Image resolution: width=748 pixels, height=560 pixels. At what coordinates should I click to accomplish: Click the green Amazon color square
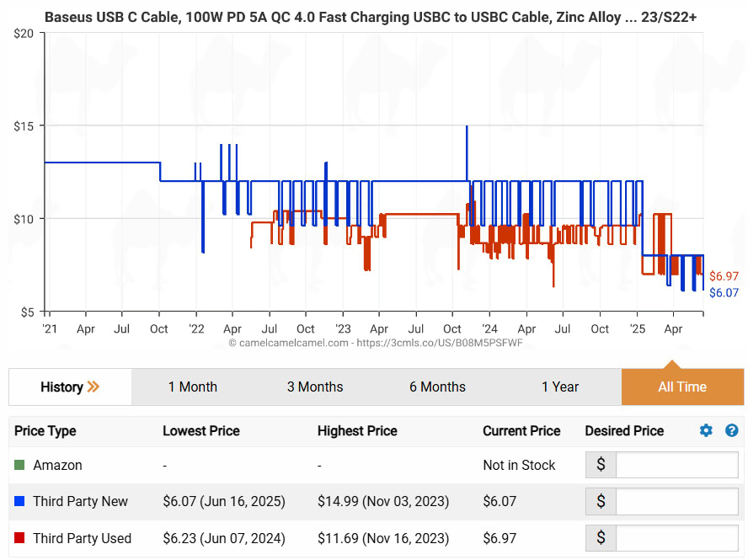[19, 466]
